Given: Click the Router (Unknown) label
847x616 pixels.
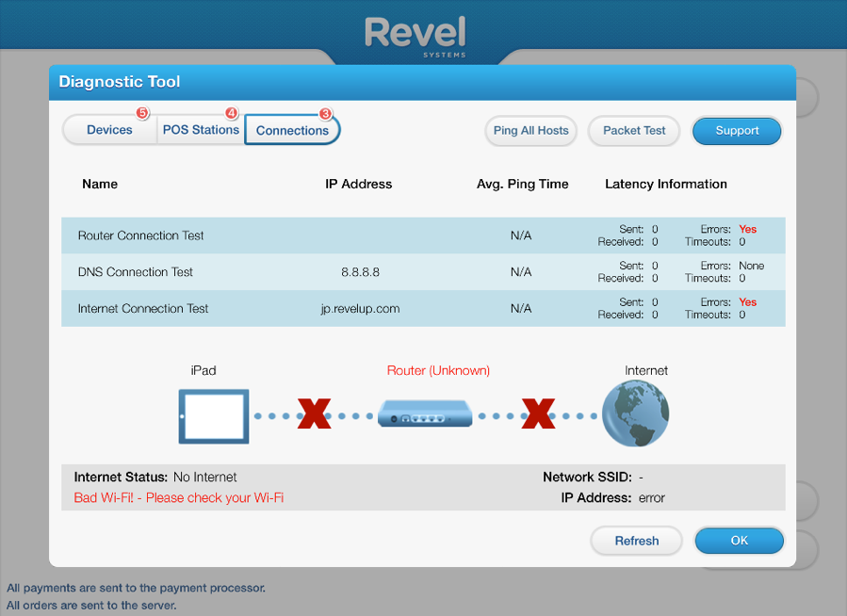Looking at the screenshot, I should pyautogui.click(x=438, y=371).
